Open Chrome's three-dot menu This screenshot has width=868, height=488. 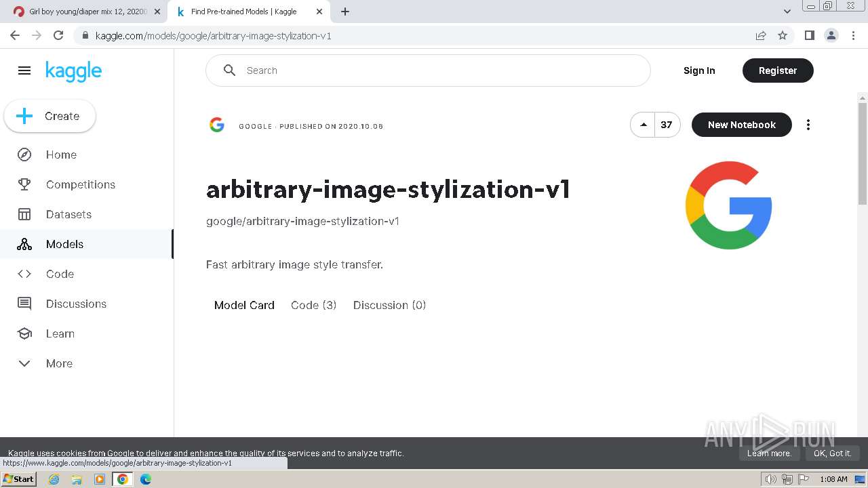(852, 35)
